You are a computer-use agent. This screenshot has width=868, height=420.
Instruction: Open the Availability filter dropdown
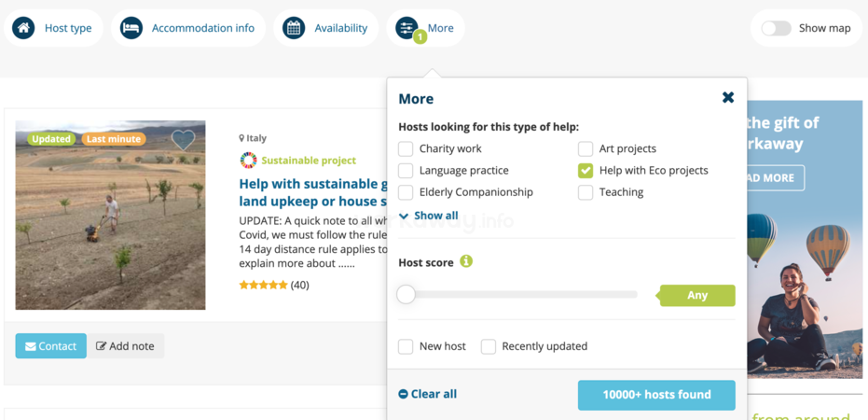click(x=325, y=28)
